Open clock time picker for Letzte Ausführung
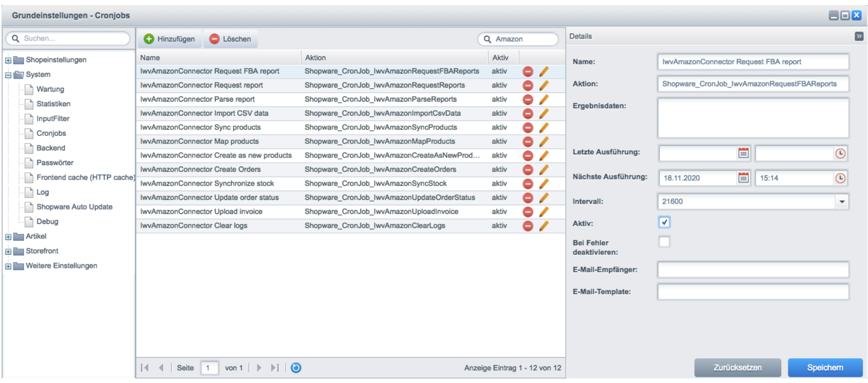The height and width of the screenshot is (383, 868). pyautogui.click(x=840, y=154)
